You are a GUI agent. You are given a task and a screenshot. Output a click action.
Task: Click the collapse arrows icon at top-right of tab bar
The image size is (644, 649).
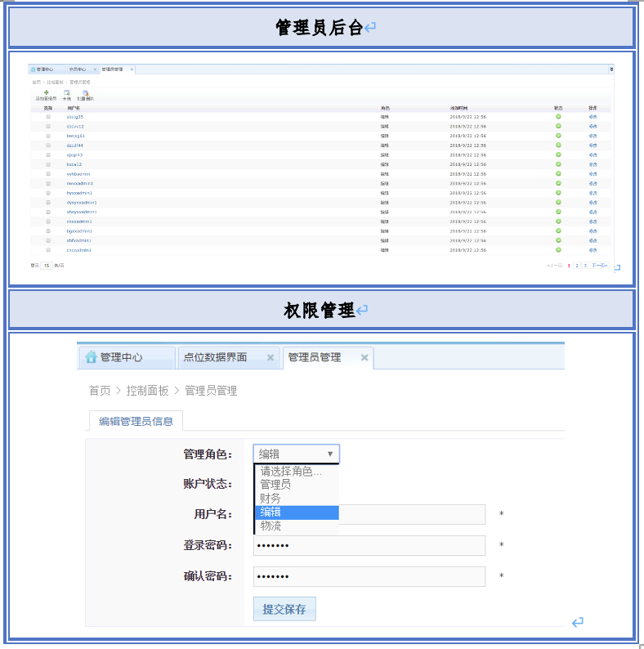611,69
